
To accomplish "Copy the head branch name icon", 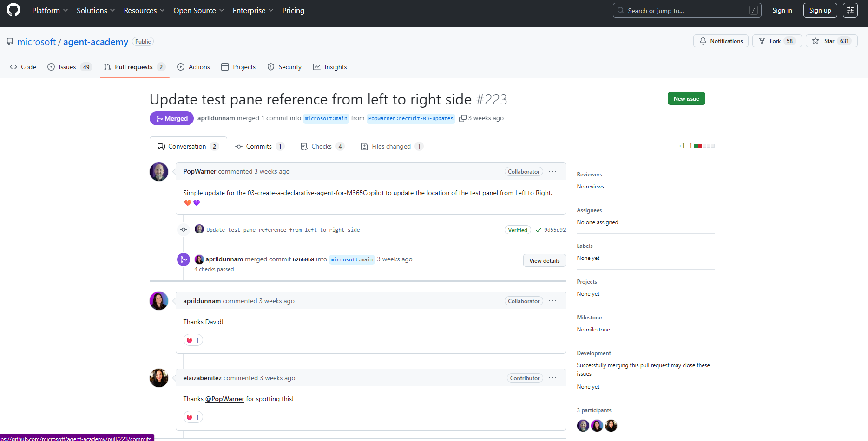I will tap(462, 118).
